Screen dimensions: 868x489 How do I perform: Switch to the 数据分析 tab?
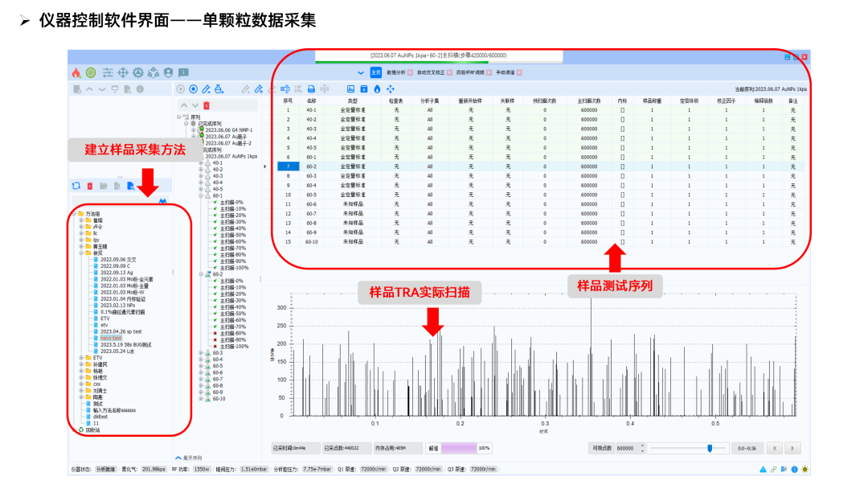pyautogui.click(x=396, y=72)
